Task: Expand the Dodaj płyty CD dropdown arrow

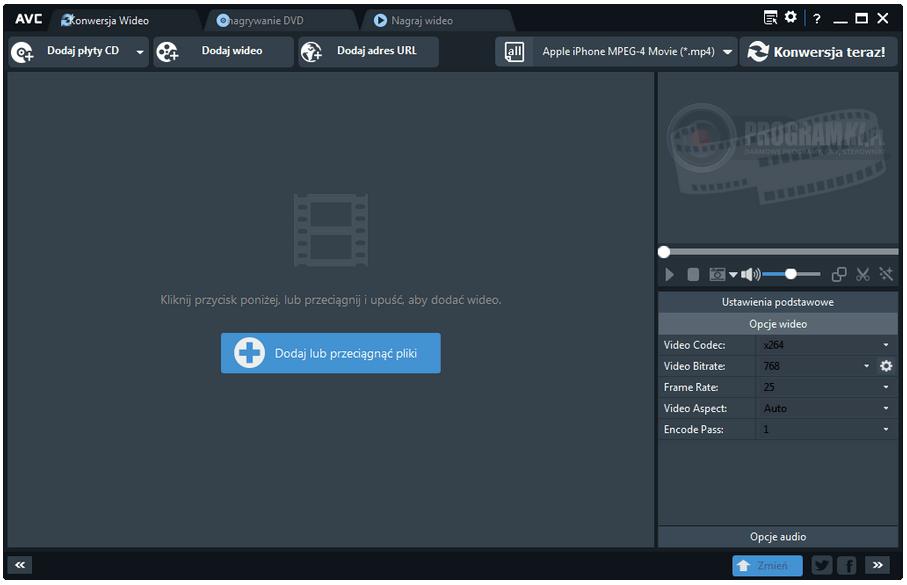Action: pos(140,52)
